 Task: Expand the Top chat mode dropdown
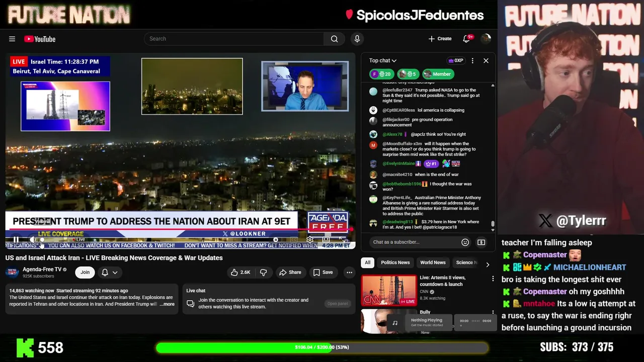pos(383,61)
